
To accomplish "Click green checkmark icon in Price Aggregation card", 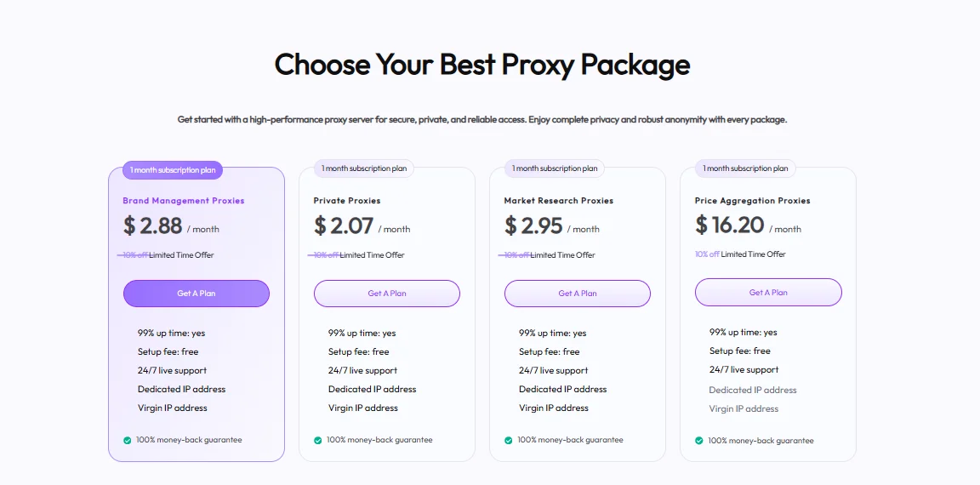I will [698, 441].
